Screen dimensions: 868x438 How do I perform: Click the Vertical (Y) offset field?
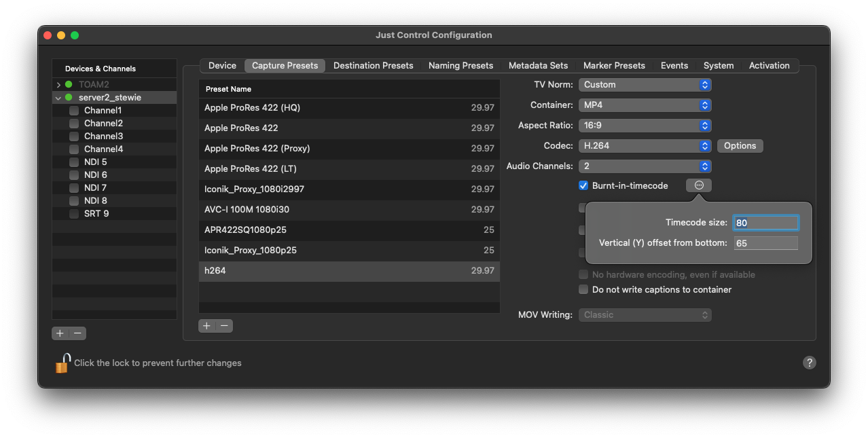765,243
